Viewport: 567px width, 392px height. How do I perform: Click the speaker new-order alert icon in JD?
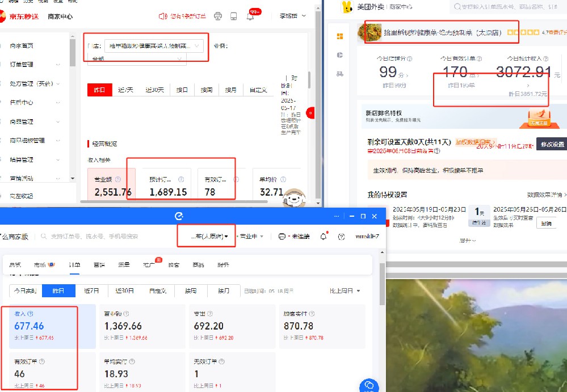tap(163, 16)
